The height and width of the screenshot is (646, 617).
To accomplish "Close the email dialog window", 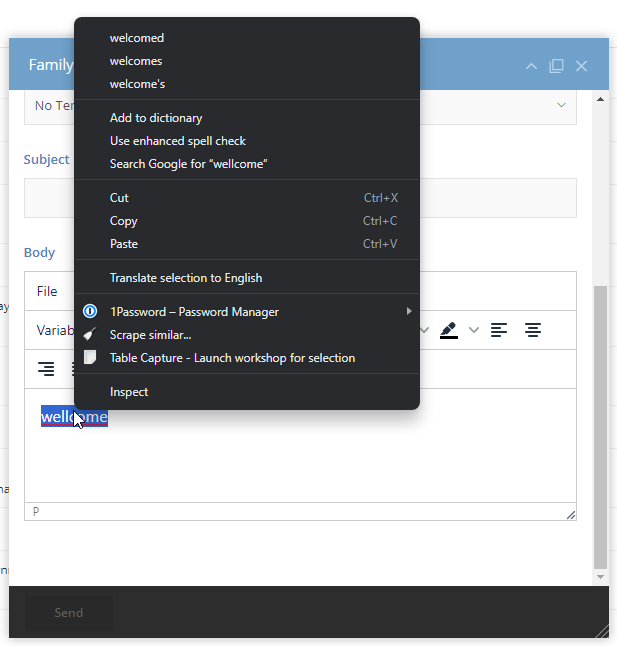I will click(x=581, y=66).
